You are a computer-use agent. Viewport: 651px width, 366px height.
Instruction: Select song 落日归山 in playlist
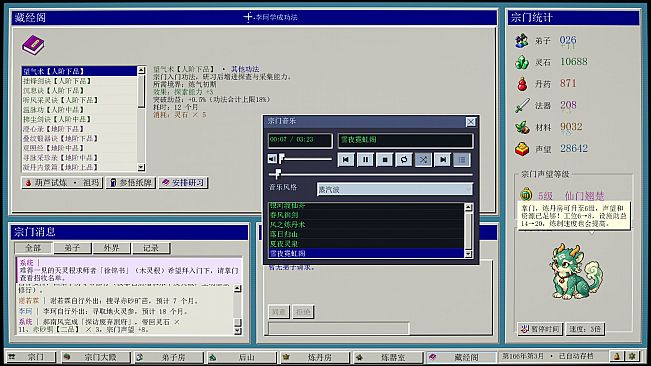366,234
